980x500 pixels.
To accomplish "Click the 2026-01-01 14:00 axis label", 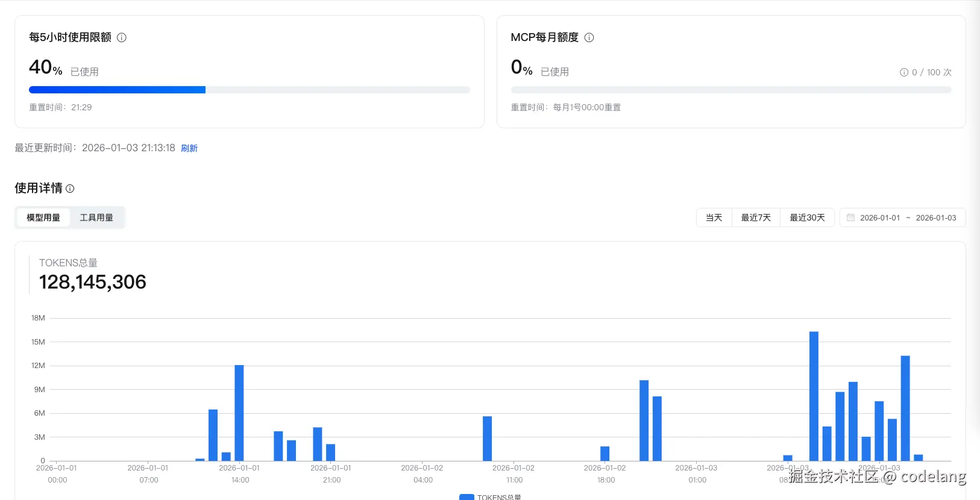I will click(x=240, y=474).
